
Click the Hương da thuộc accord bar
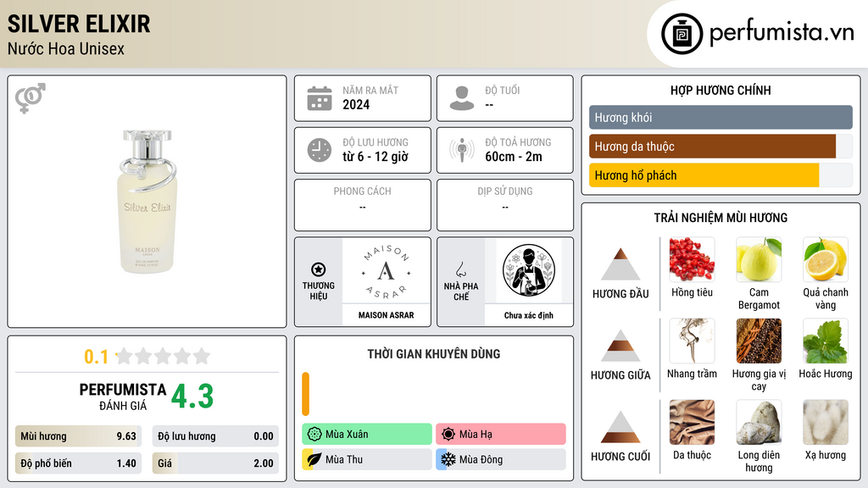(x=721, y=147)
